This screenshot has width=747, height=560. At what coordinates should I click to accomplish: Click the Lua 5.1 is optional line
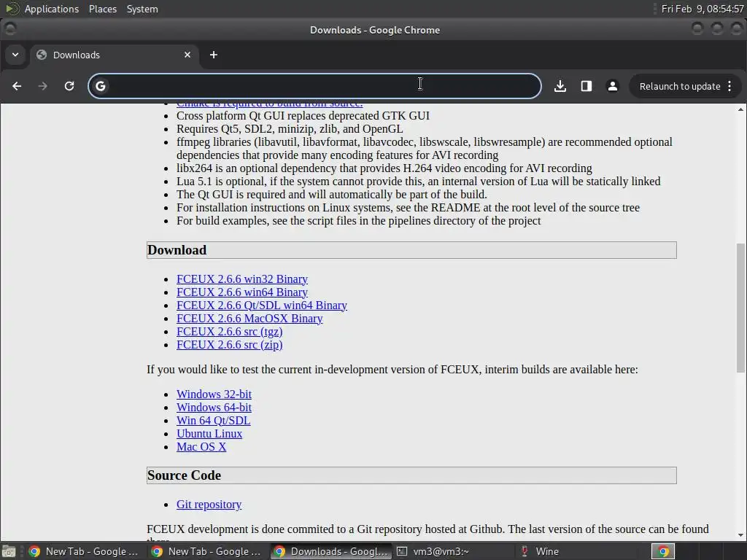418,182
